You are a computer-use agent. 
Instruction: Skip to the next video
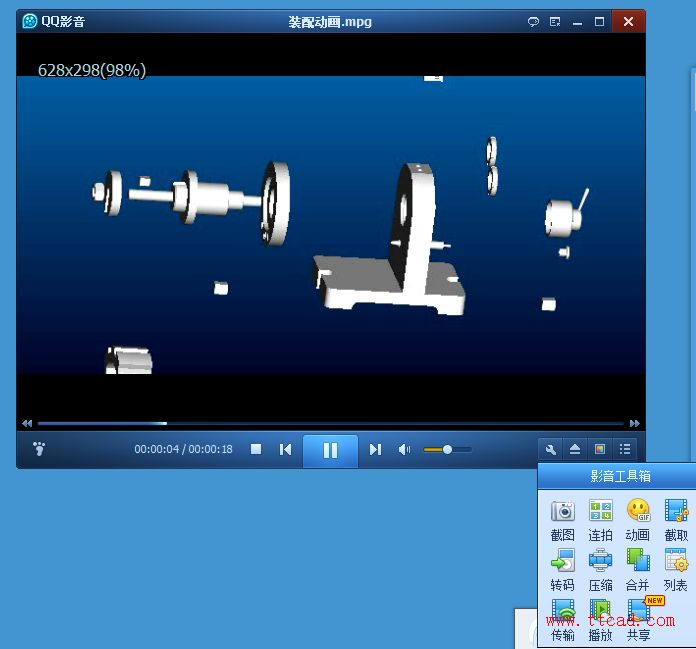pos(375,450)
